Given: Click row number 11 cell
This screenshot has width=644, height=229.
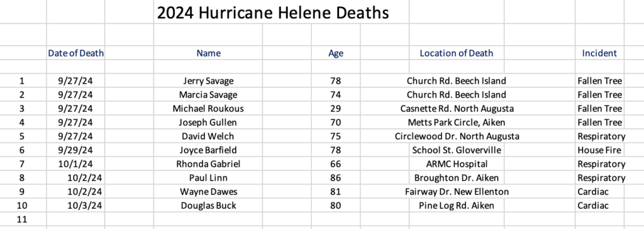Looking at the screenshot, I should click(22, 220).
